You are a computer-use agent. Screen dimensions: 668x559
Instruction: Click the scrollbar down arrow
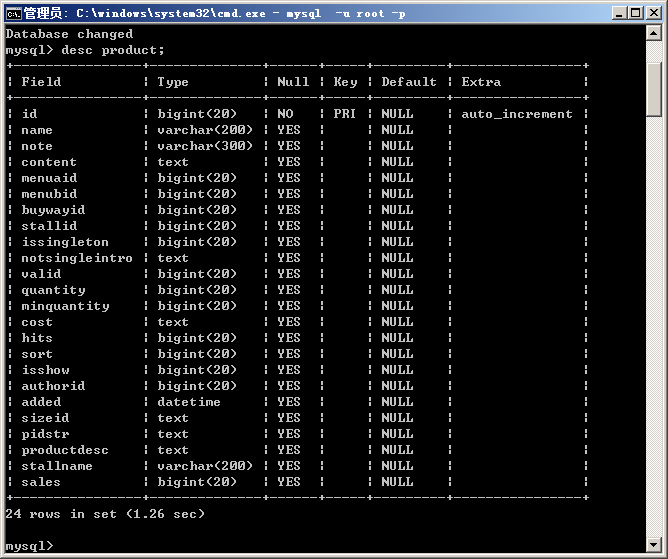(654, 544)
